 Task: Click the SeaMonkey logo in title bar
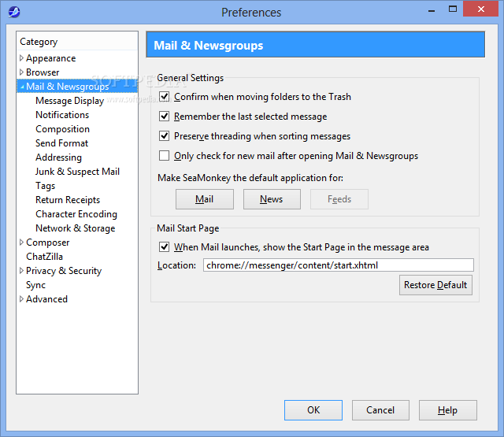pyautogui.click(x=14, y=13)
